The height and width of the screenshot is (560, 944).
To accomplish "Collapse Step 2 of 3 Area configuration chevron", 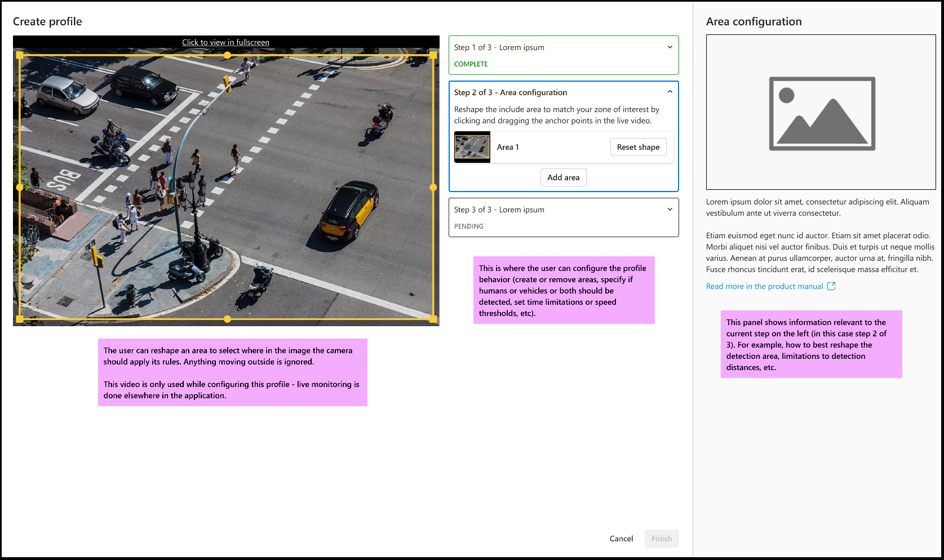I will tap(670, 92).
